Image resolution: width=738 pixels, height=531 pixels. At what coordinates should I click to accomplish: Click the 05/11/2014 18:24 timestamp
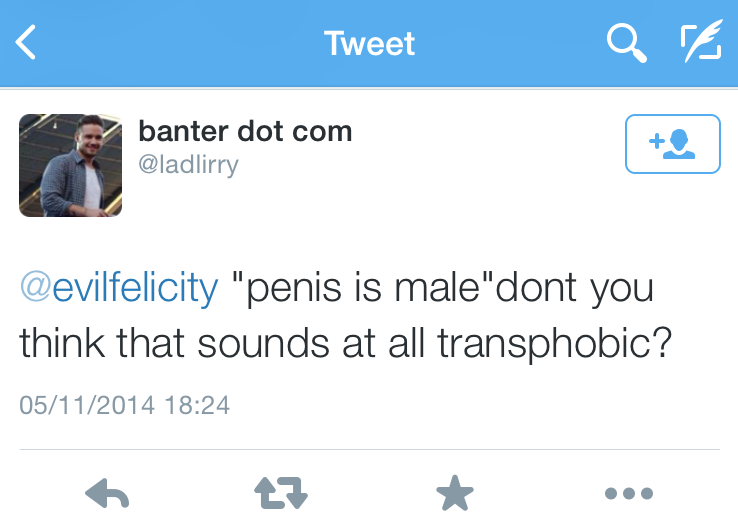(x=125, y=405)
